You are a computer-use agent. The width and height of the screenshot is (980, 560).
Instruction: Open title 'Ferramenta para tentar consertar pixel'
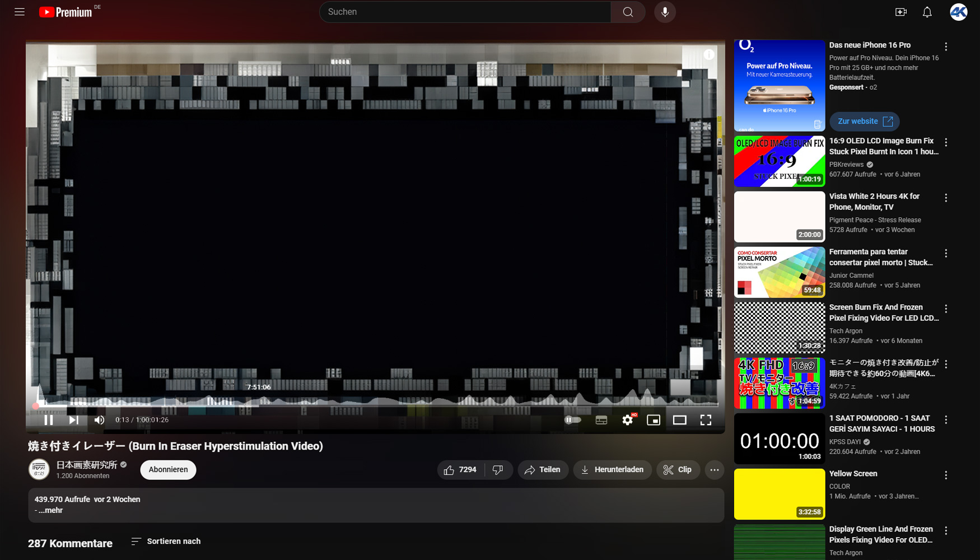tap(881, 257)
